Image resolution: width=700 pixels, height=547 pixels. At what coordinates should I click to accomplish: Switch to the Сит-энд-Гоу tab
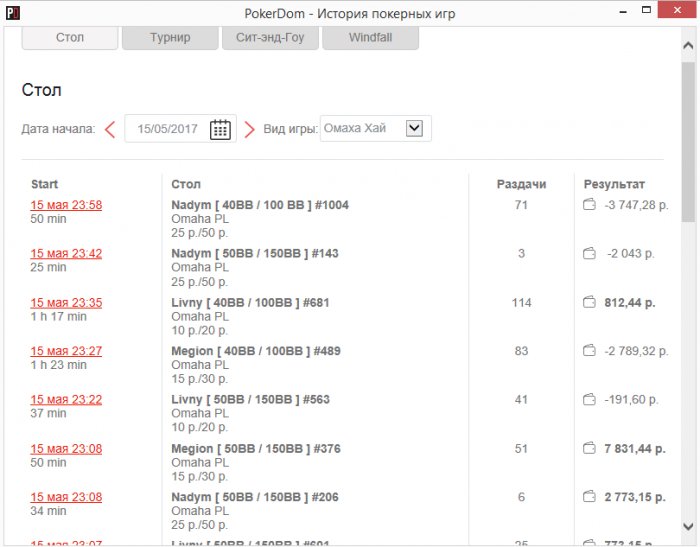coord(270,38)
